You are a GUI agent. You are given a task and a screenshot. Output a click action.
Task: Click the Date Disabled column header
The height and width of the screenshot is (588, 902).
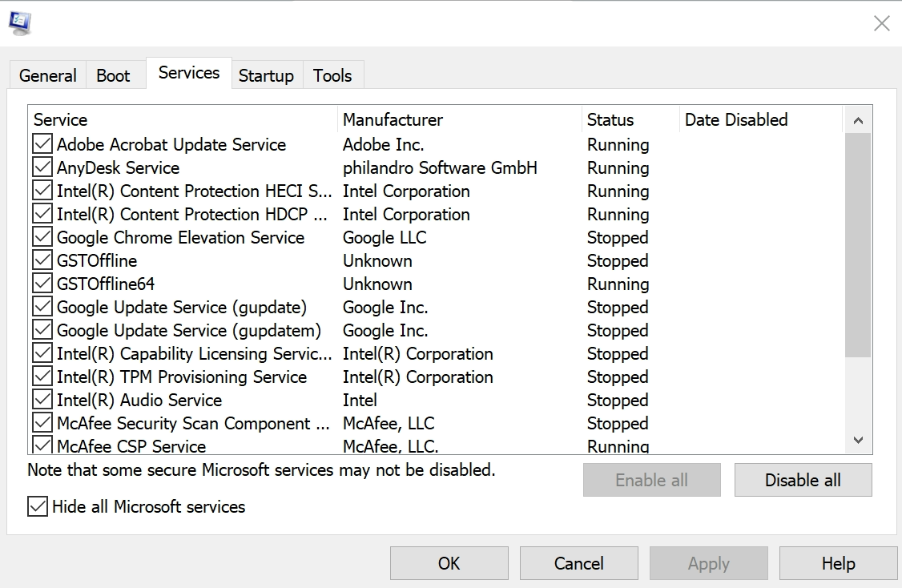[x=760, y=119]
